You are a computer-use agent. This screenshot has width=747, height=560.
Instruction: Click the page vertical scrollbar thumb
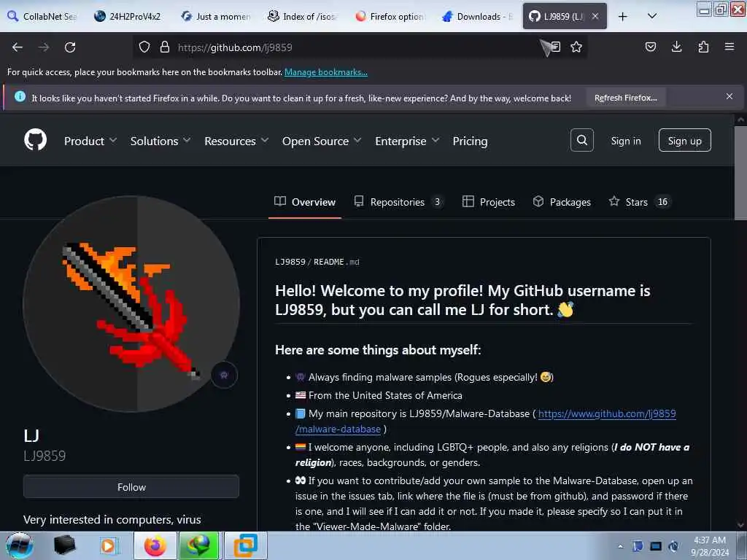(740, 174)
